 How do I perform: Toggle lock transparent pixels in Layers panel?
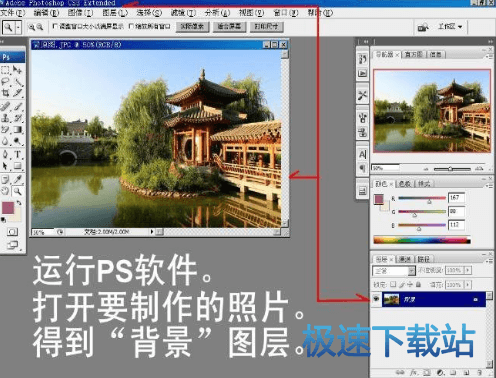(x=393, y=284)
